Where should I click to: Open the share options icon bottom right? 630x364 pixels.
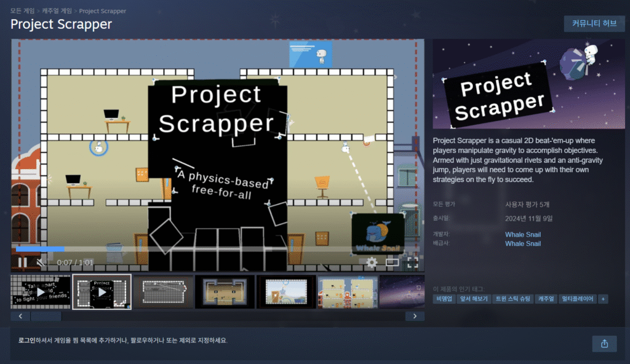(604, 344)
